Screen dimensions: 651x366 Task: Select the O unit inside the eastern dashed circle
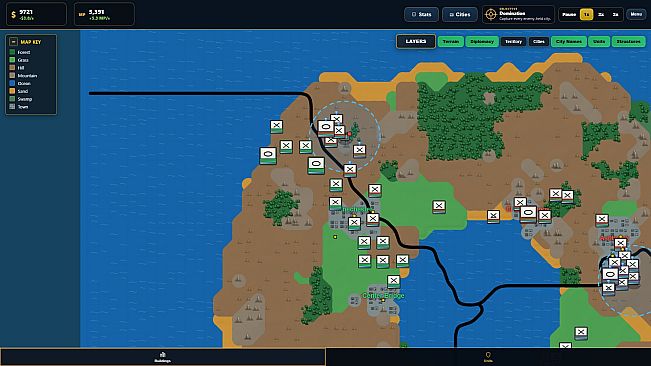coord(610,276)
